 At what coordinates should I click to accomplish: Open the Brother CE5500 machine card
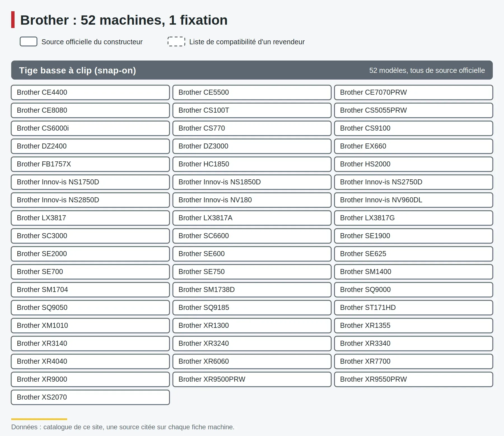coord(252,92)
